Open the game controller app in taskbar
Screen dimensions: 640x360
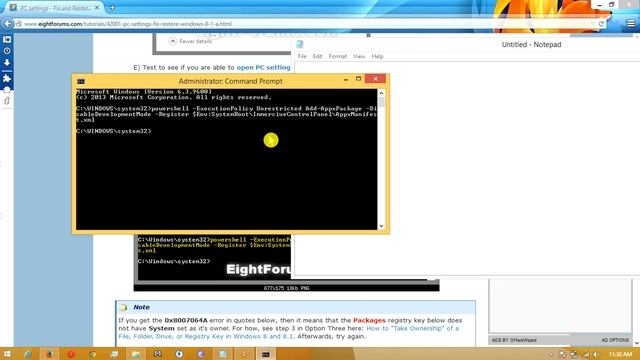click(x=158, y=354)
